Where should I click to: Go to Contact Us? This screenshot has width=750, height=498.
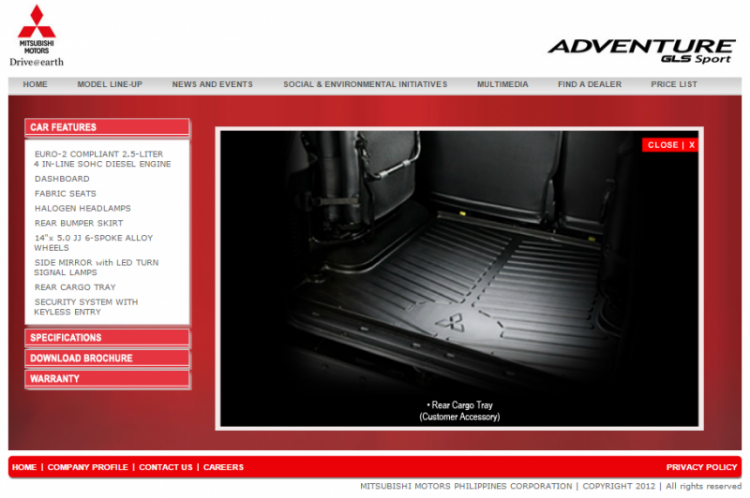click(x=165, y=467)
